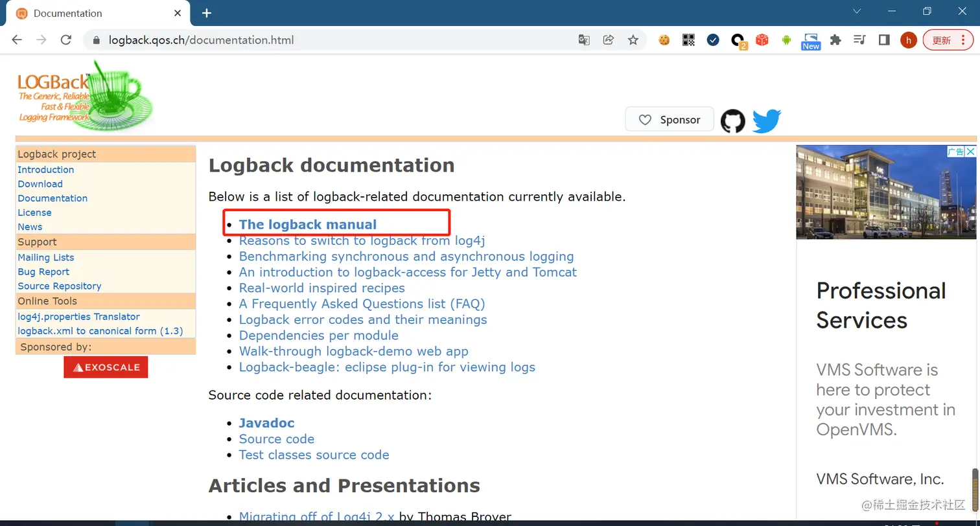Viewport: 980px width, 526px height.
Task: Open the License sidebar link
Action: (34, 212)
